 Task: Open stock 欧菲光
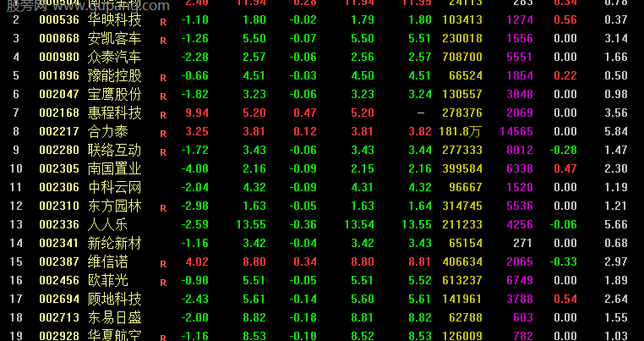(x=108, y=280)
